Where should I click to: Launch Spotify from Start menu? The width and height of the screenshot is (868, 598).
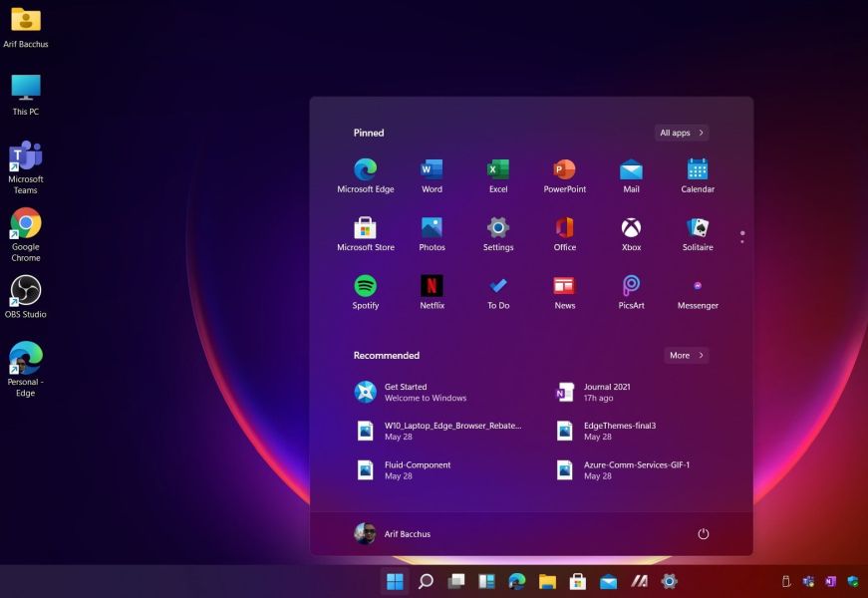(x=366, y=292)
